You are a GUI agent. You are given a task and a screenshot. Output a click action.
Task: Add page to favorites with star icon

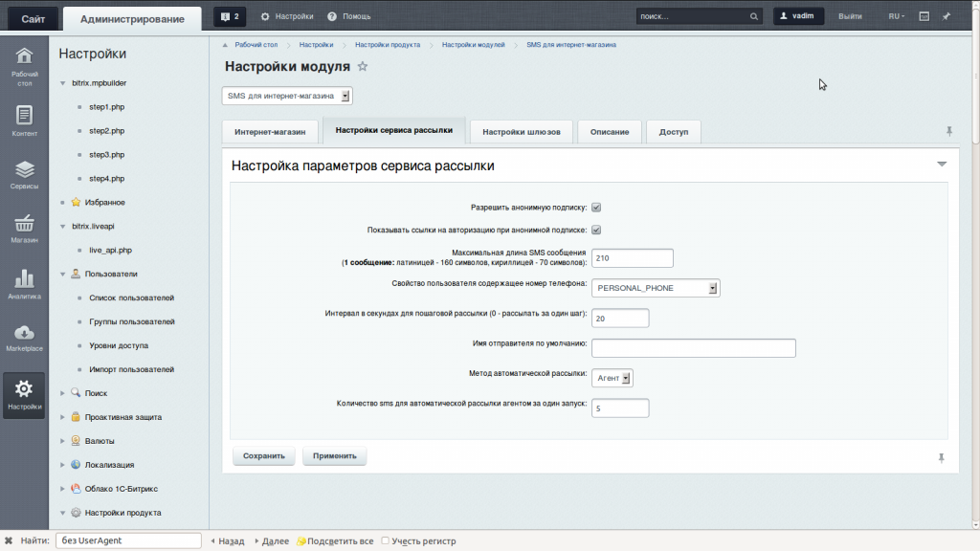pyautogui.click(x=363, y=66)
